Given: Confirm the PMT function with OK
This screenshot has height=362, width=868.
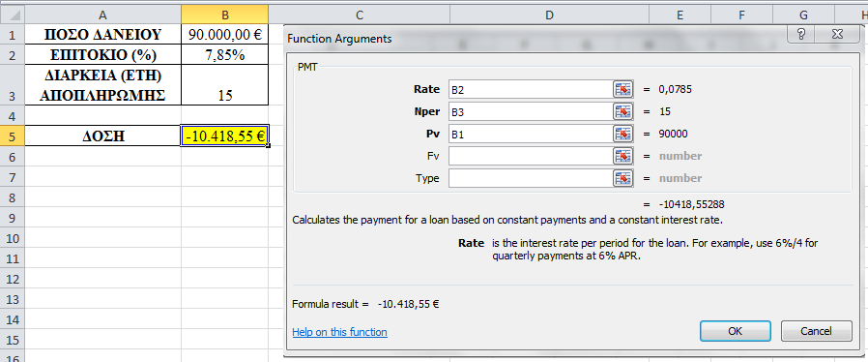Looking at the screenshot, I should pyautogui.click(x=736, y=331).
